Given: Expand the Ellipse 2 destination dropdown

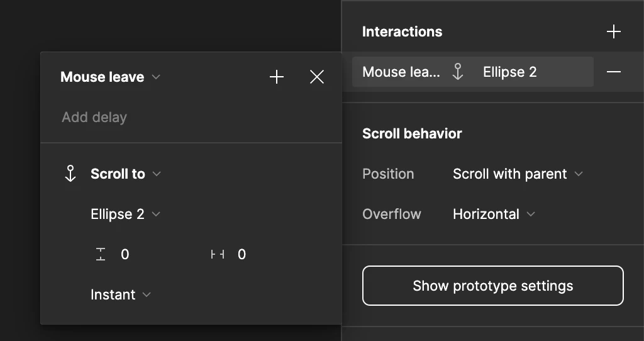Looking at the screenshot, I should (125, 215).
